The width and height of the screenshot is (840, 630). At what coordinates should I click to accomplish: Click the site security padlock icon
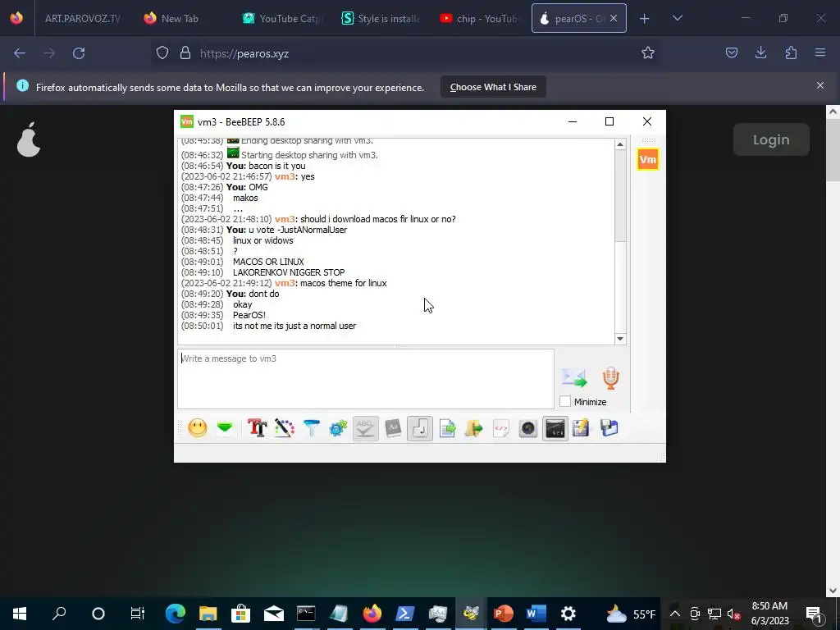pos(185,53)
